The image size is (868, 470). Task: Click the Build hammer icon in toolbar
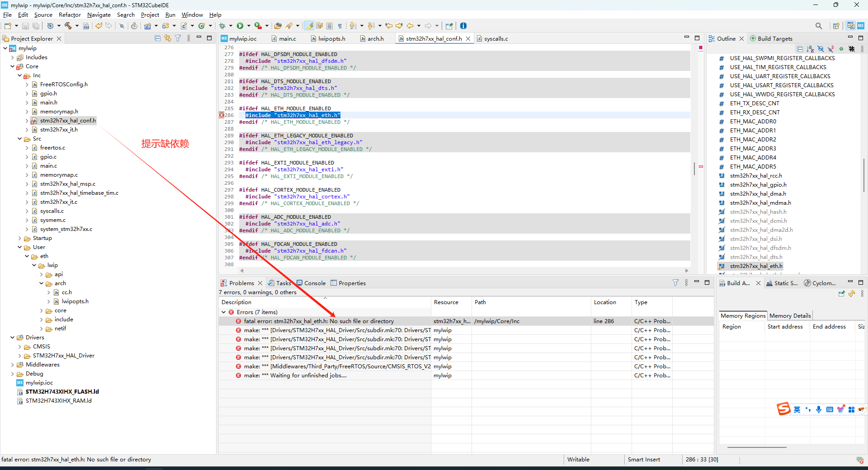[x=68, y=26]
